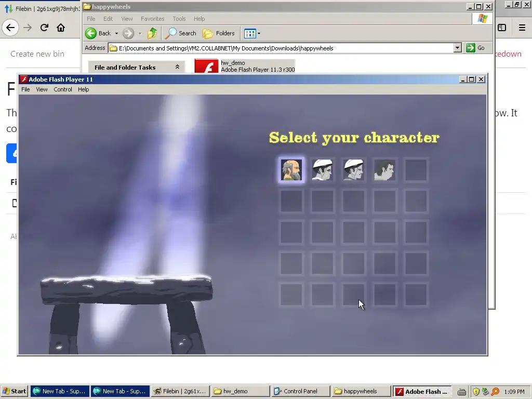Click the Go button beside address bar
Screen dimensions: 532x399
[475, 48]
